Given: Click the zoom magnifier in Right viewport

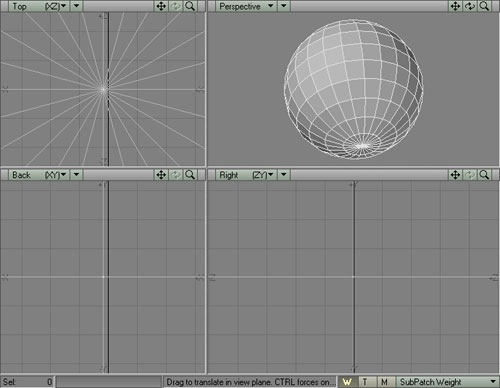Looking at the screenshot, I should pos(484,175).
